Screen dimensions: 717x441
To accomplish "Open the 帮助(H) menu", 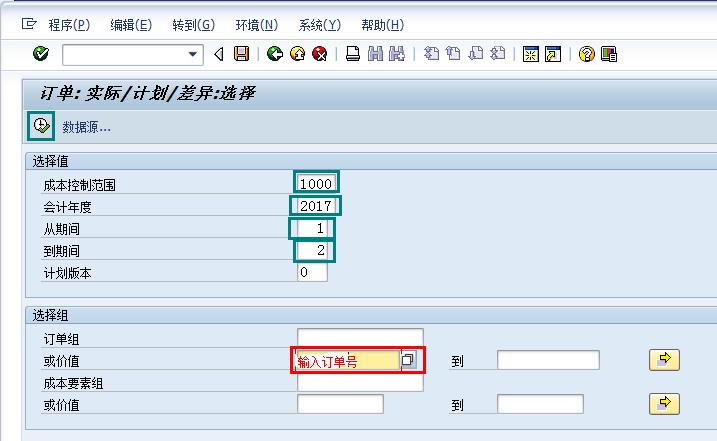I will (383, 25).
